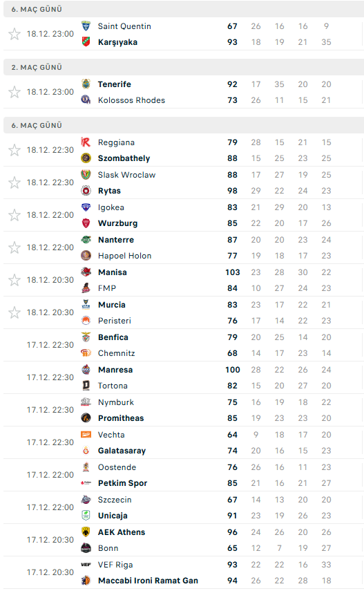Click the Reggiana team logo
This screenshot has width=364, height=591.
(x=86, y=142)
